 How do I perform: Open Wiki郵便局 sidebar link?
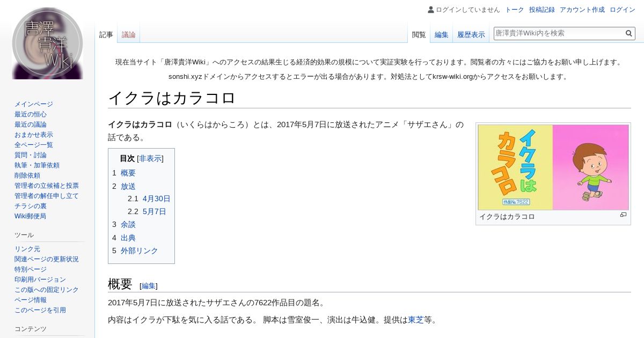pos(30,216)
